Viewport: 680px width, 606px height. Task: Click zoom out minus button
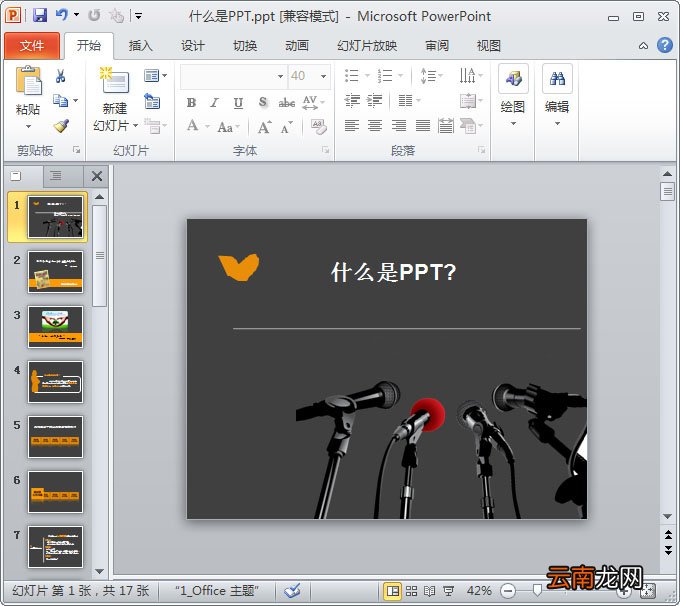[x=508, y=591]
